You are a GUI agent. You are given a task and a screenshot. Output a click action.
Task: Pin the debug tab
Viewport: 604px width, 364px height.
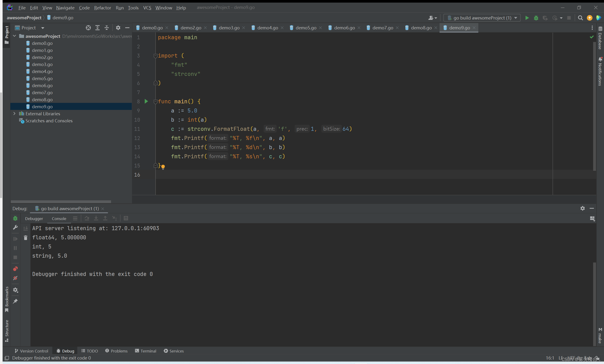point(15,301)
